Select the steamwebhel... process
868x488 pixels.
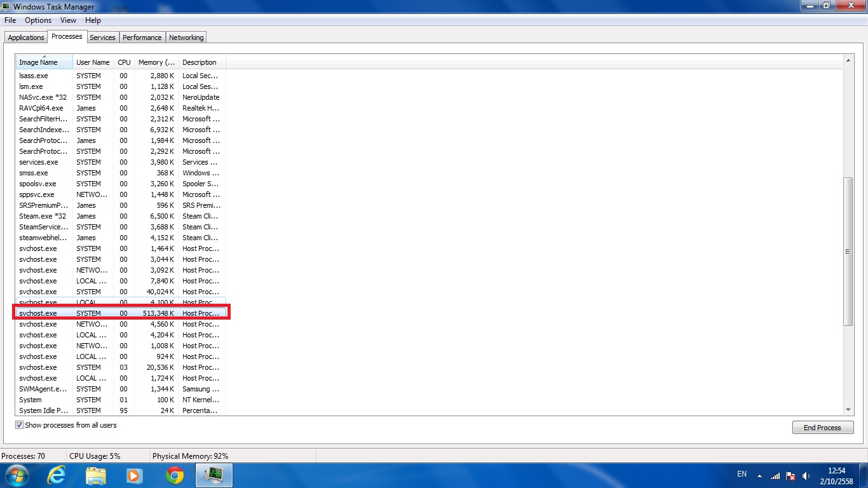pos(121,238)
